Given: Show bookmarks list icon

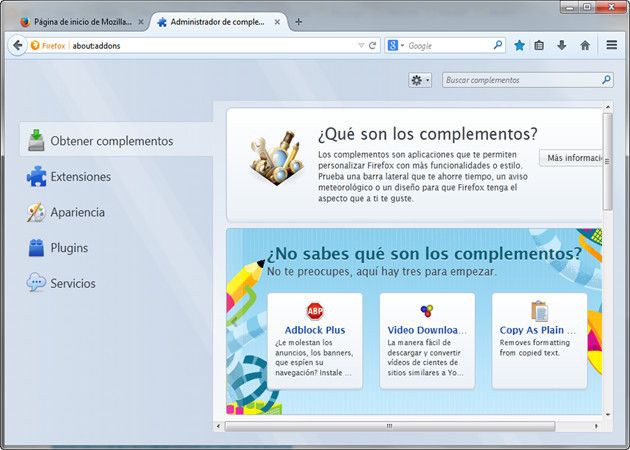Looking at the screenshot, I should (539, 45).
